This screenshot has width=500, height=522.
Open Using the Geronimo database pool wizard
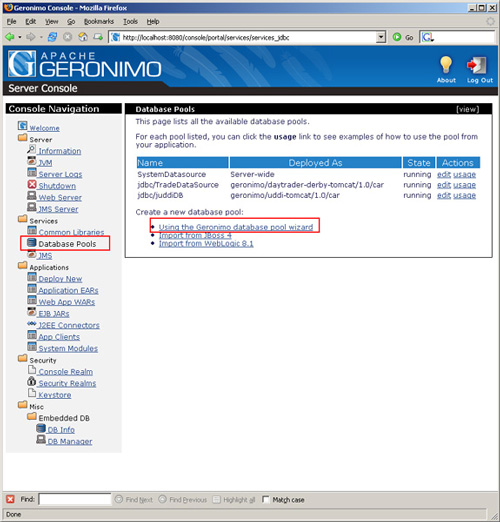236,227
